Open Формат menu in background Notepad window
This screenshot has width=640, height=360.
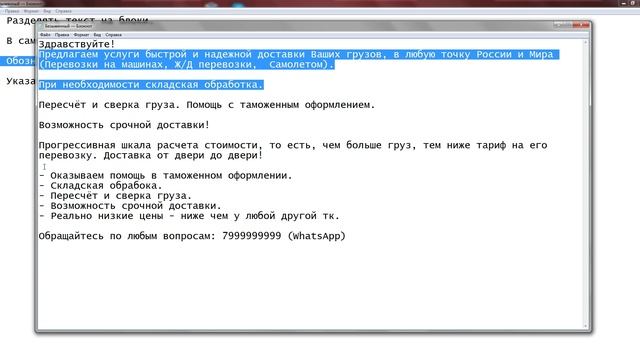(x=31, y=11)
